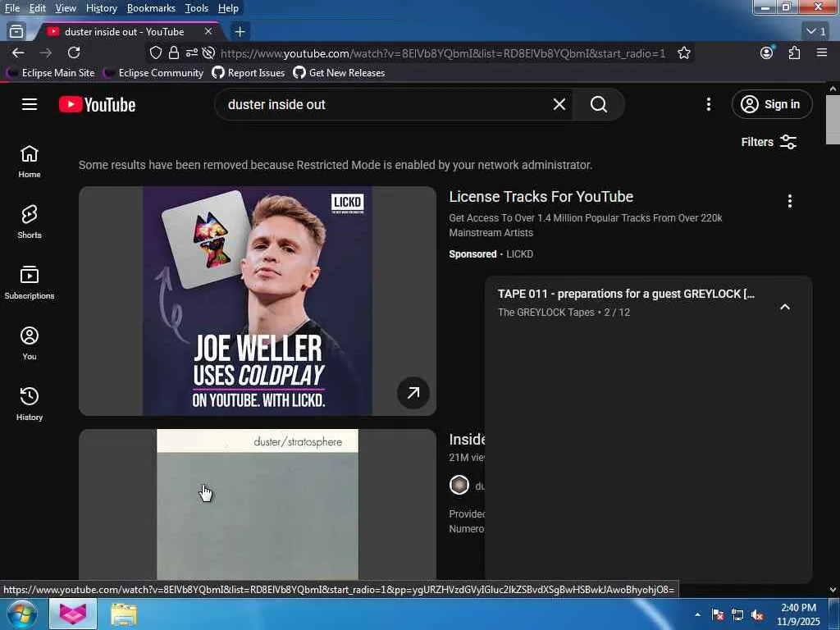Click the site security padlock icon
The image size is (840, 630).
[x=174, y=52]
